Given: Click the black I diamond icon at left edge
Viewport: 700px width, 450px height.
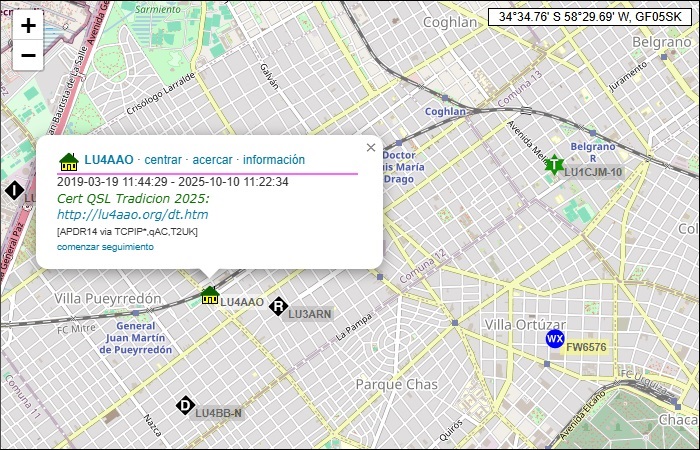Looking at the screenshot, I should 14,190.
